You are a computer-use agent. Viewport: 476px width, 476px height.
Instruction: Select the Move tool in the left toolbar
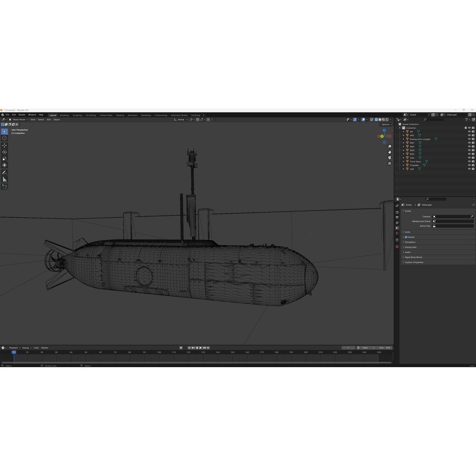[4, 145]
